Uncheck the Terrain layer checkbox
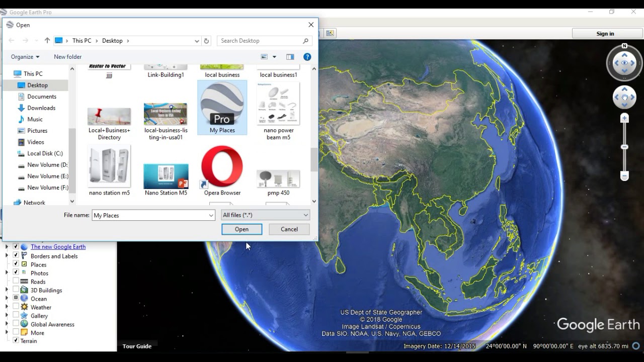 [x=16, y=340]
